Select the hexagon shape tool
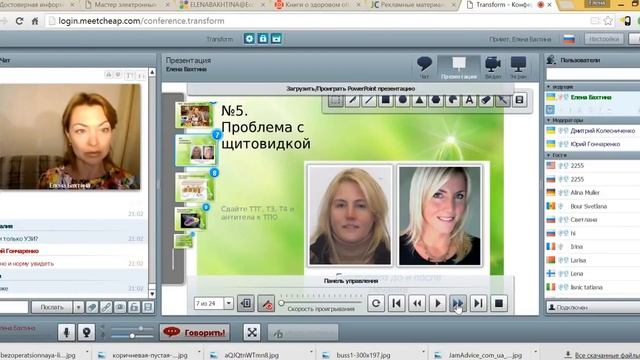Image resolution: width=640 pixels, height=360 pixels. coord(436,100)
